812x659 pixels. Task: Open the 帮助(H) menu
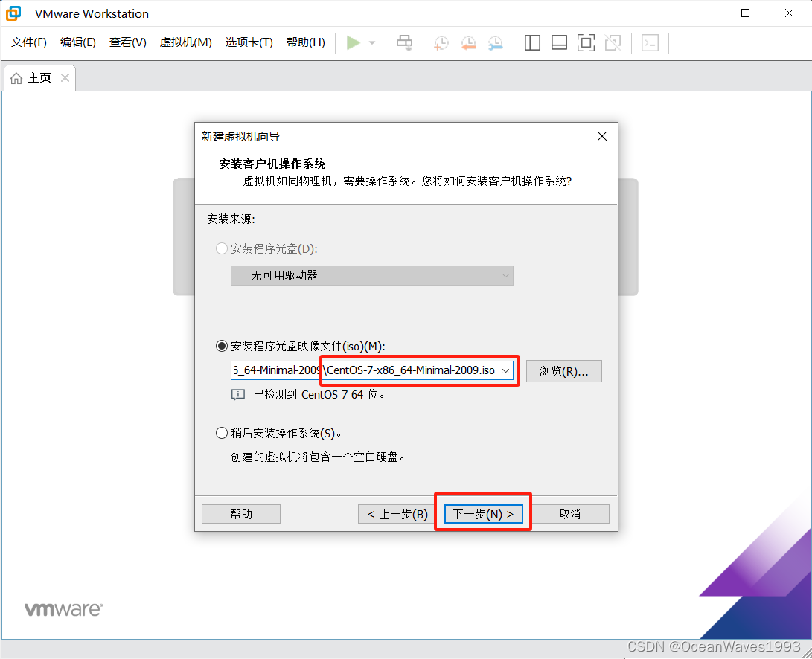point(306,42)
